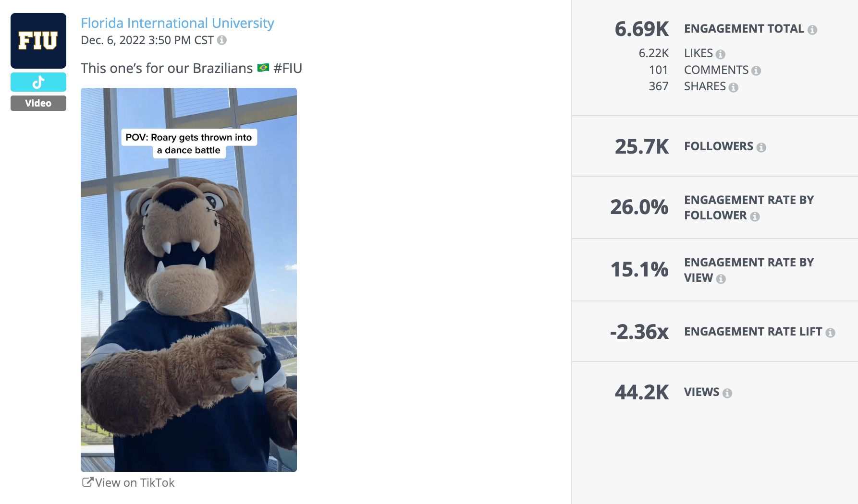The width and height of the screenshot is (858, 504).
Task: Click the TikTok channel icon
Action: (38, 82)
